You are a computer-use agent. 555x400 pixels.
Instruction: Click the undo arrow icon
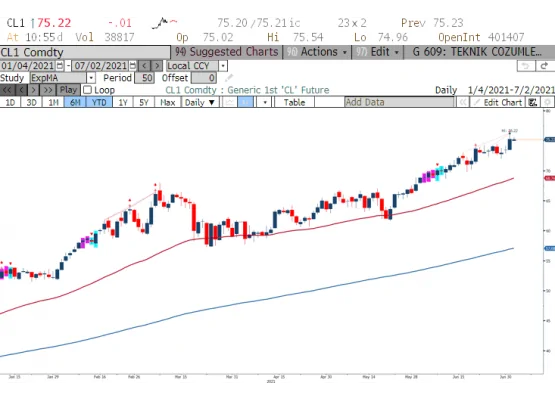526,66
